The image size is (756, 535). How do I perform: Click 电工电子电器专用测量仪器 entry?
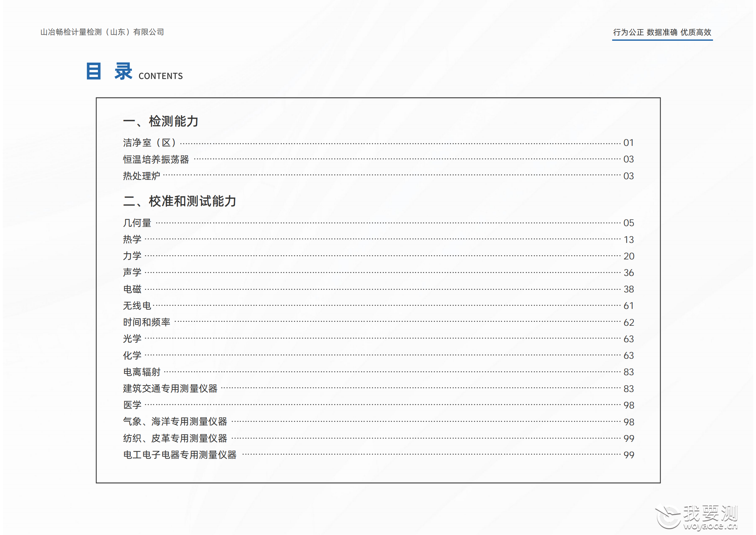click(378, 455)
